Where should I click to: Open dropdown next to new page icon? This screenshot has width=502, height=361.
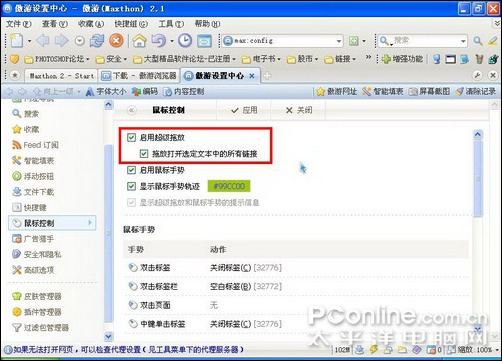29,41
